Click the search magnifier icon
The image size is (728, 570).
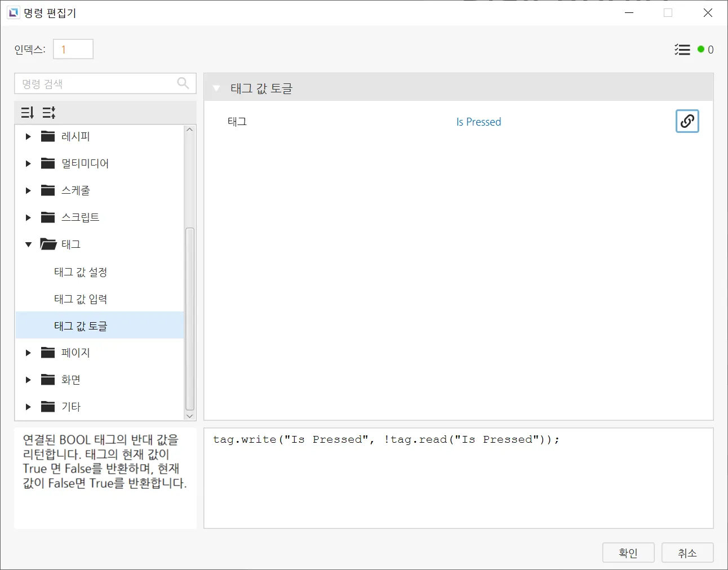pos(183,83)
